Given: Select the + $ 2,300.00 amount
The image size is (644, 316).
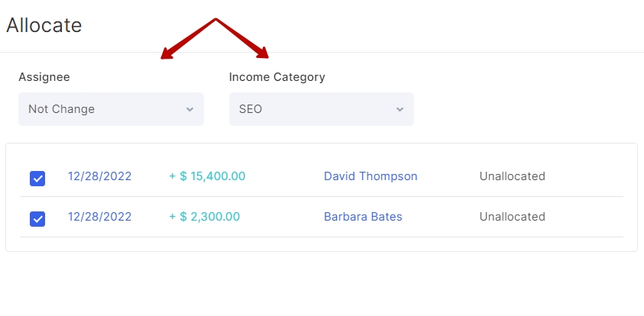Looking at the screenshot, I should point(205,216).
